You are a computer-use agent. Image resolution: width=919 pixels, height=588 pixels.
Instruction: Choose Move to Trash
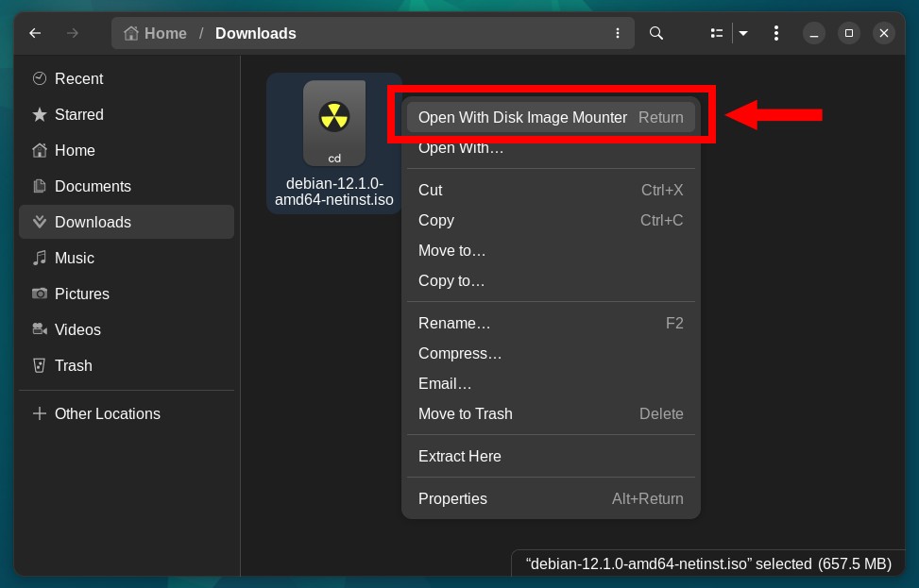551,414
